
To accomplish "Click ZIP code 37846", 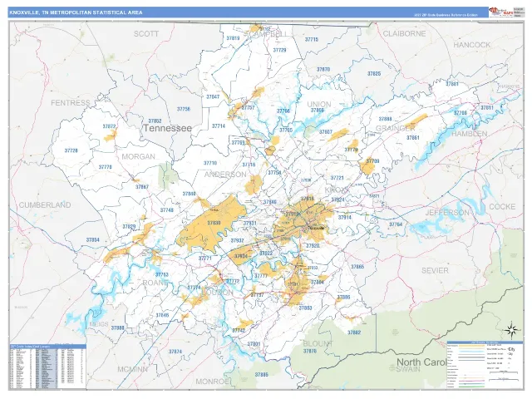I will click(162, 315).
